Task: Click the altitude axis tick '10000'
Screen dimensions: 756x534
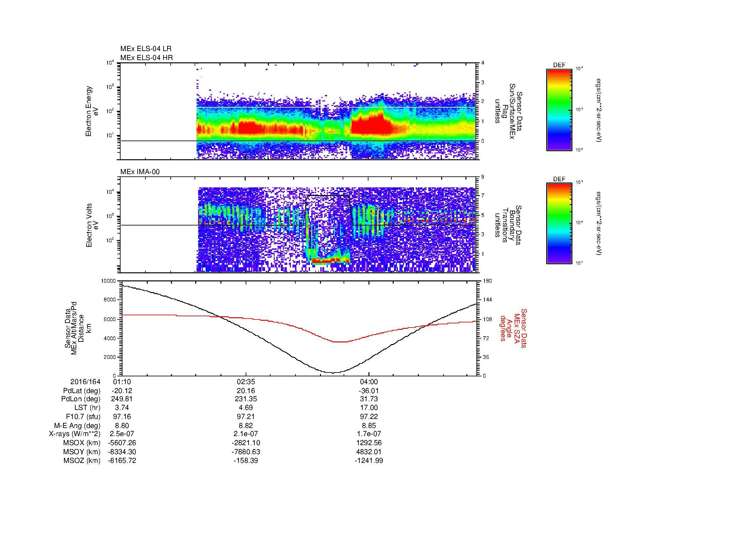Action: pyautogui.click(x=108, y=281)
